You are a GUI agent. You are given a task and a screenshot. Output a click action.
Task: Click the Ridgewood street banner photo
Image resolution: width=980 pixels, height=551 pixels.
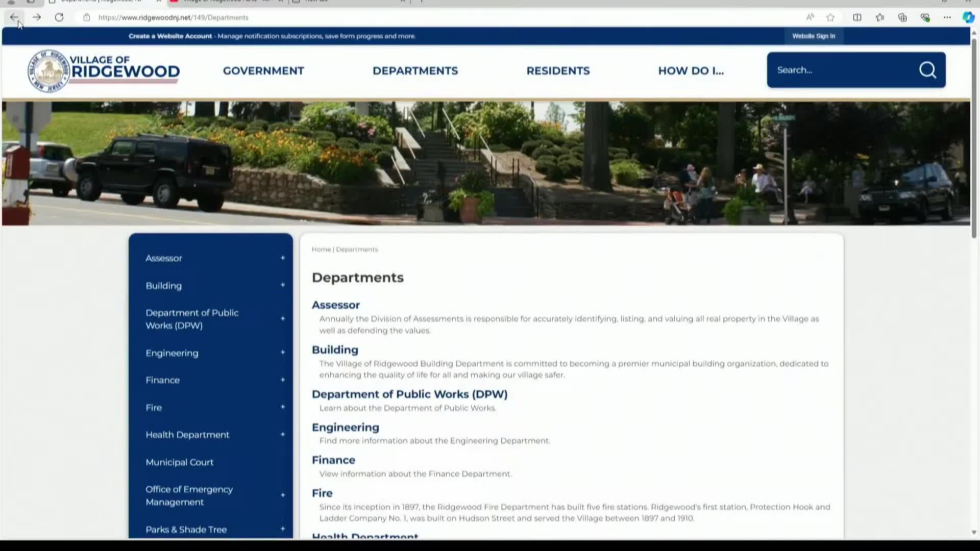coord(486,163)
